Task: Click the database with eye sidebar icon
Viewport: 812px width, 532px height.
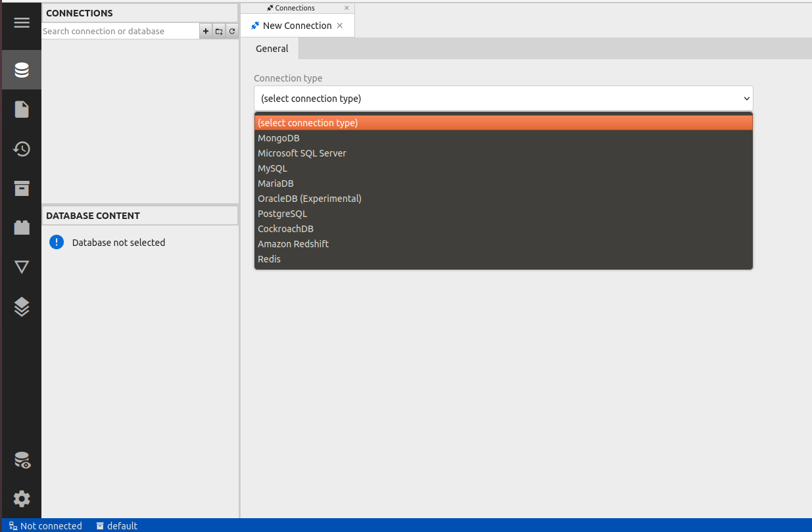Action: click(x=22, y=460)
